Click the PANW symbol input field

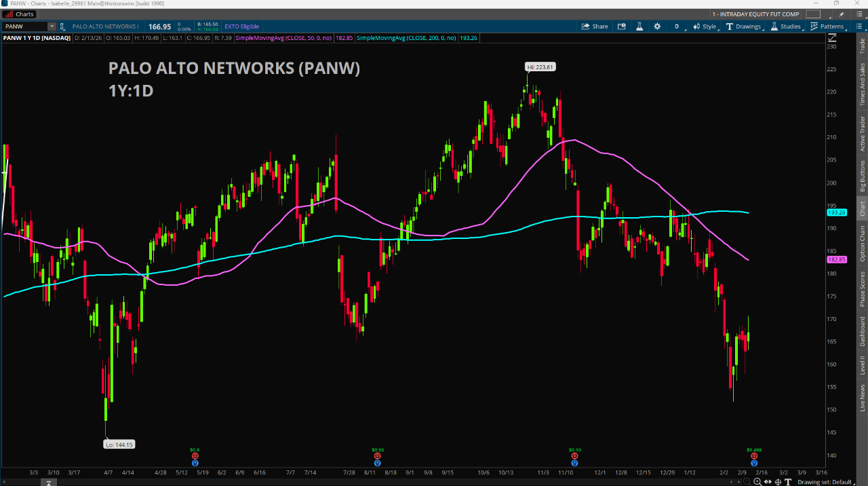[25, 26]
